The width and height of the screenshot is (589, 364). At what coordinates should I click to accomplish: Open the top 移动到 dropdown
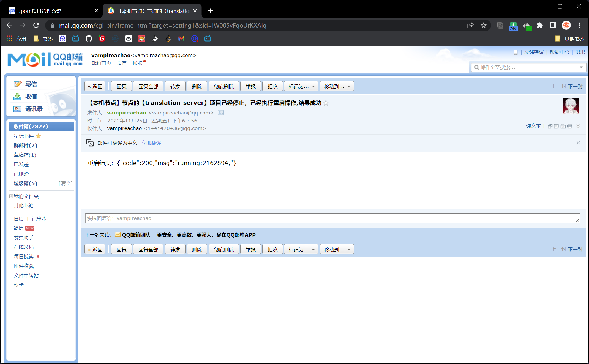point(337,86)
